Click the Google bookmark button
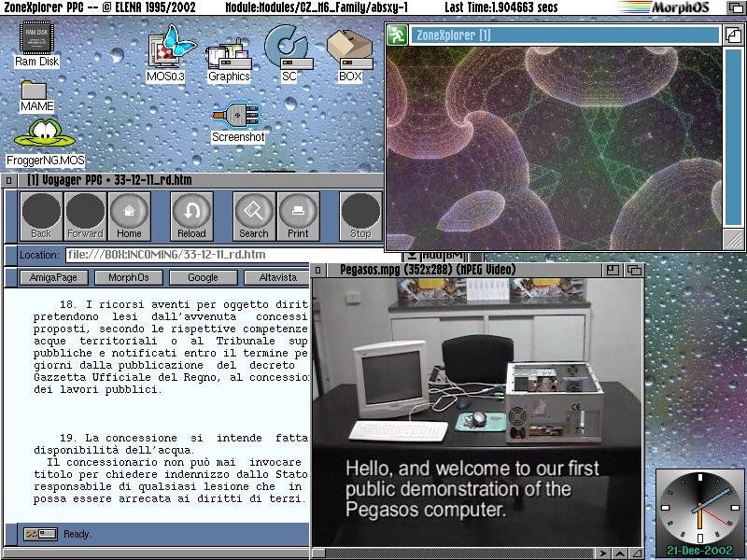The height and width of the screenshot is (560, 747). [203, 277]
